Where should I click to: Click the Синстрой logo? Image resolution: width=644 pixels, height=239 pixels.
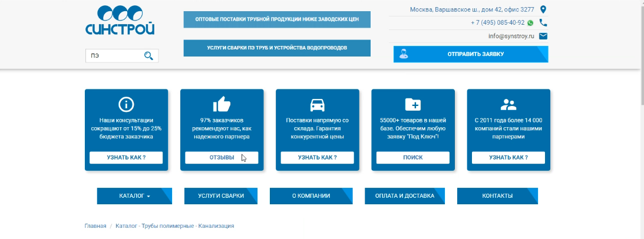point(120,21)
